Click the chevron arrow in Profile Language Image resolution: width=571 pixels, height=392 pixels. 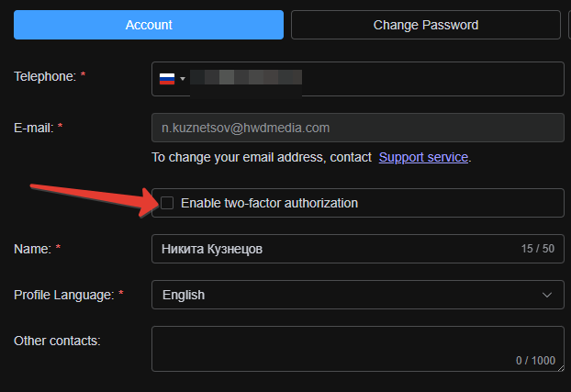click(547, 295)
